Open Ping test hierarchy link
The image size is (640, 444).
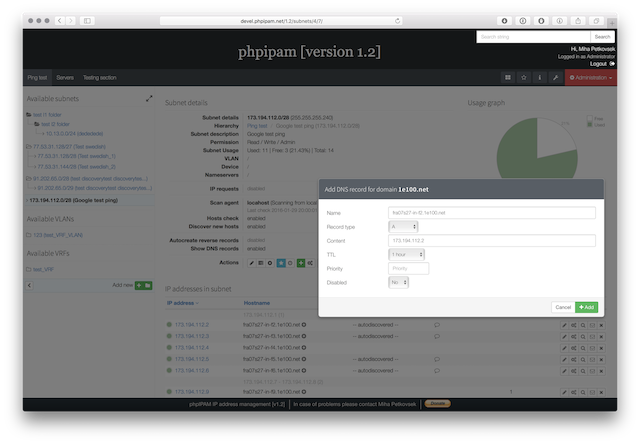tap(257, 126)
